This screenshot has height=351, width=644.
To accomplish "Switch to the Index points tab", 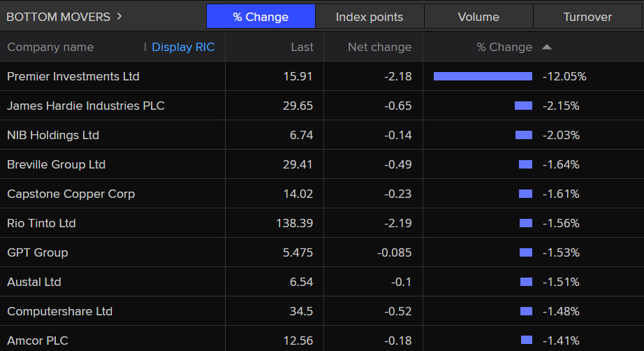I will click(x=369, y=17).
